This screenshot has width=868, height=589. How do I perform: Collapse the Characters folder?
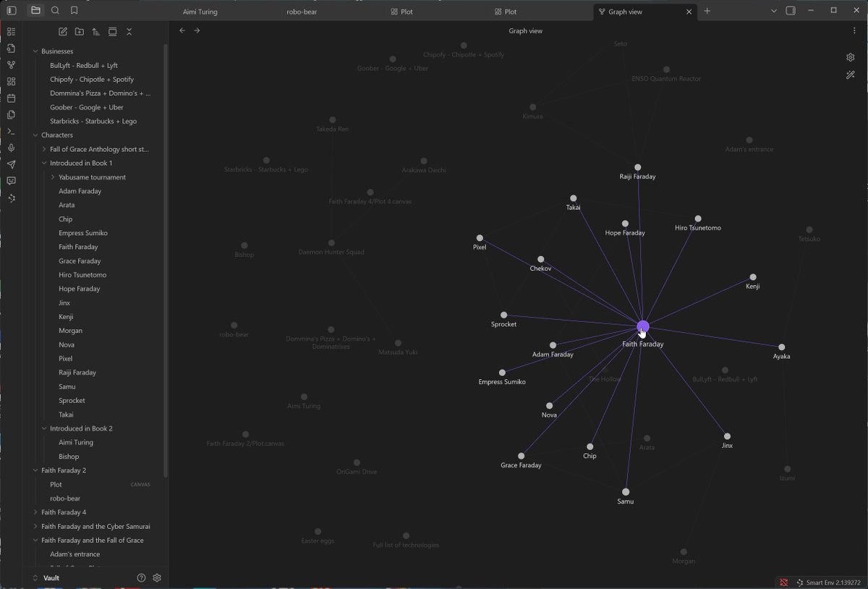(35, 135)
